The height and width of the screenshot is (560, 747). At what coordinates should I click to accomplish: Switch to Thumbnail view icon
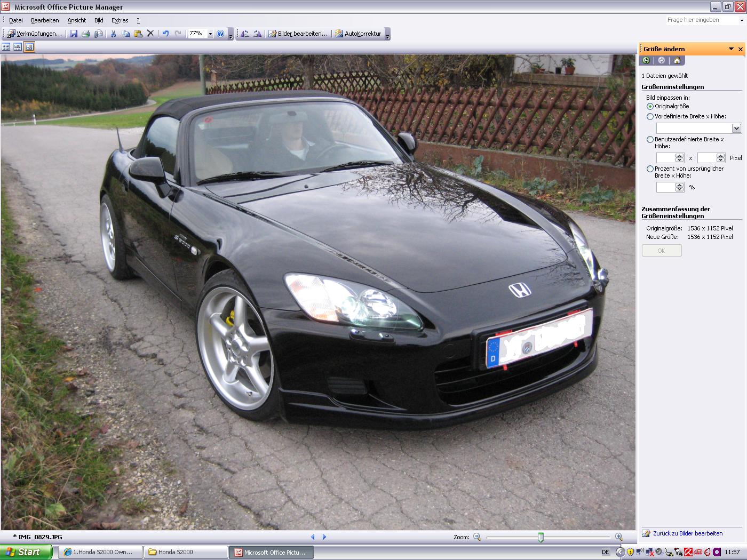(6, 47)
